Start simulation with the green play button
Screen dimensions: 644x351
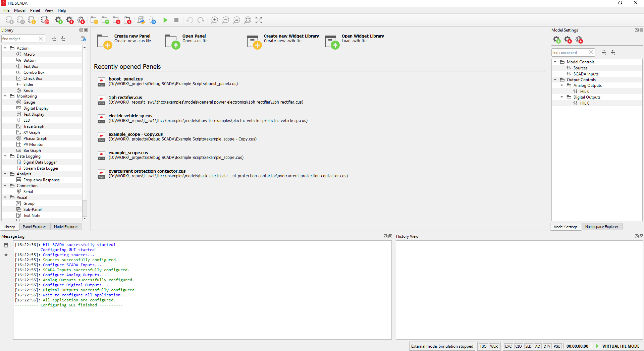click(x=165, y=20)
